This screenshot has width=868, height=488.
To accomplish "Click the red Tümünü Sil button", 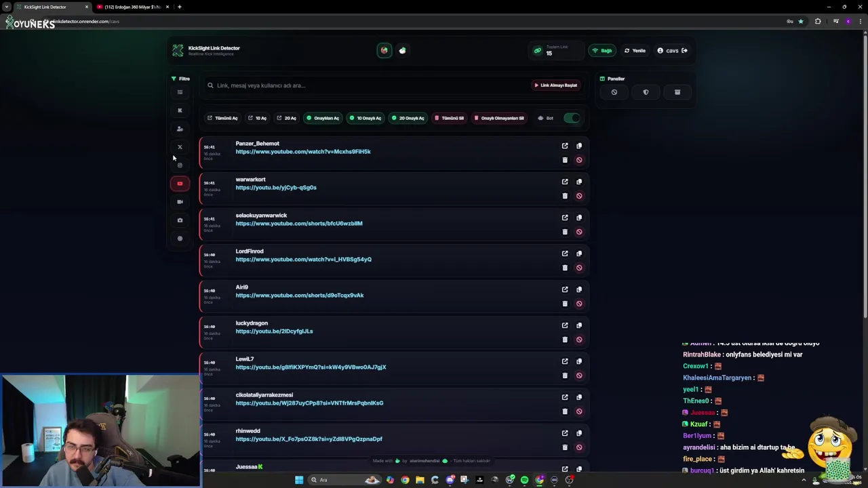I will pyautogui.click(x=450, y=118).
